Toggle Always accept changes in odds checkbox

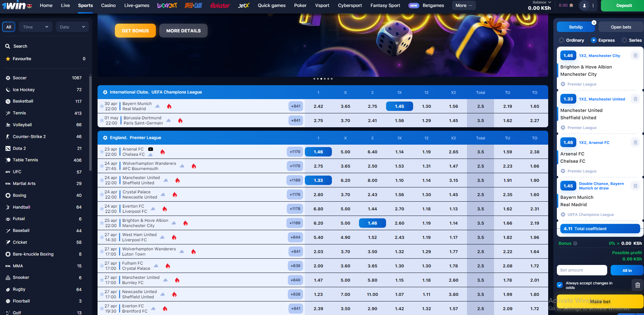[x=560, y=285]
